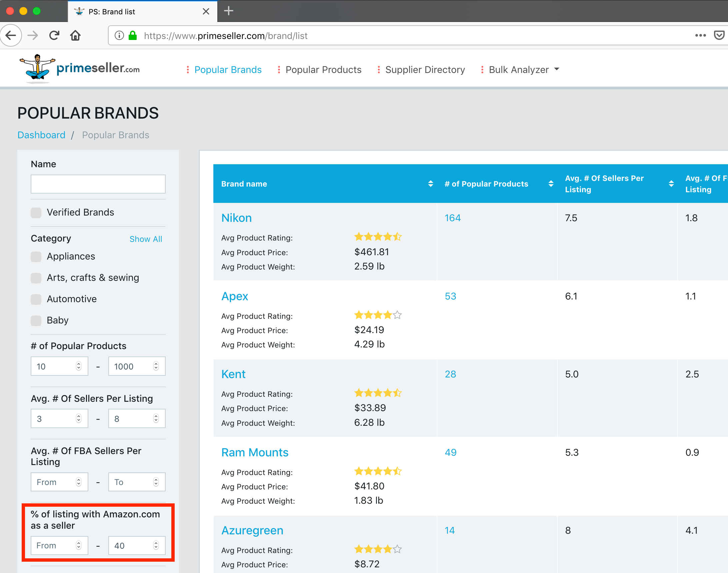The image size is (728, 573).
Task: Open the browser home page
Action: tap(76, 35)
